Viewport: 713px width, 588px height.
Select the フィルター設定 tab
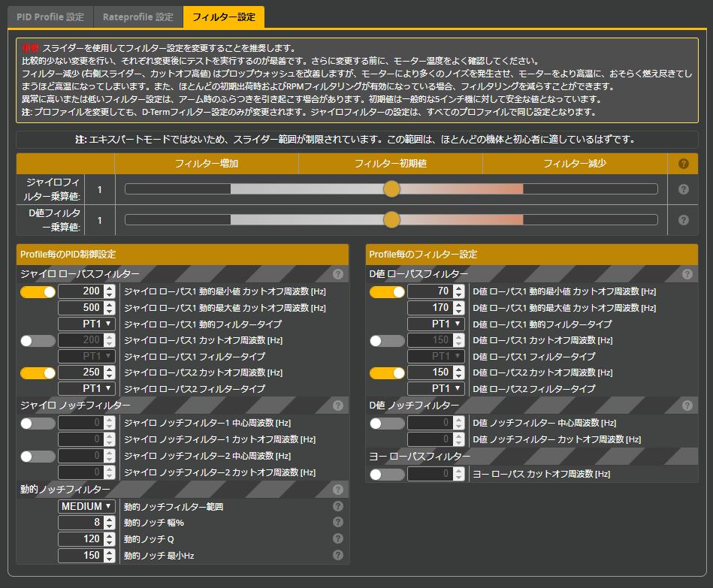coord(224,17)
